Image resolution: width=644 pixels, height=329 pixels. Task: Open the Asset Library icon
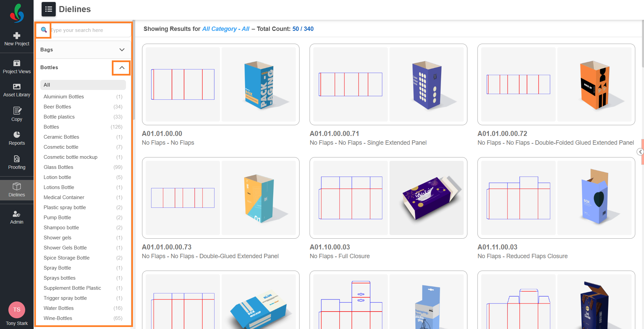pyautogui.click(x=17, y=87)
